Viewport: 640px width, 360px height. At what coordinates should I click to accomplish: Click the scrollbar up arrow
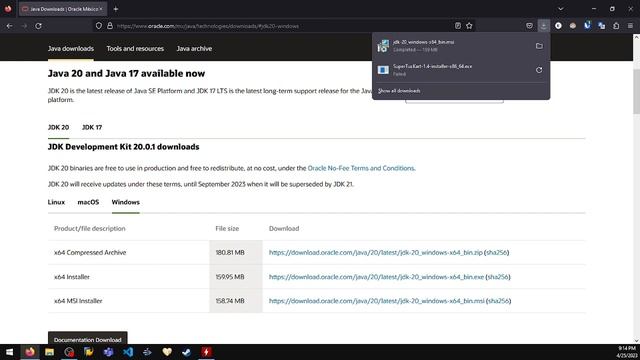tap(636, 37)
